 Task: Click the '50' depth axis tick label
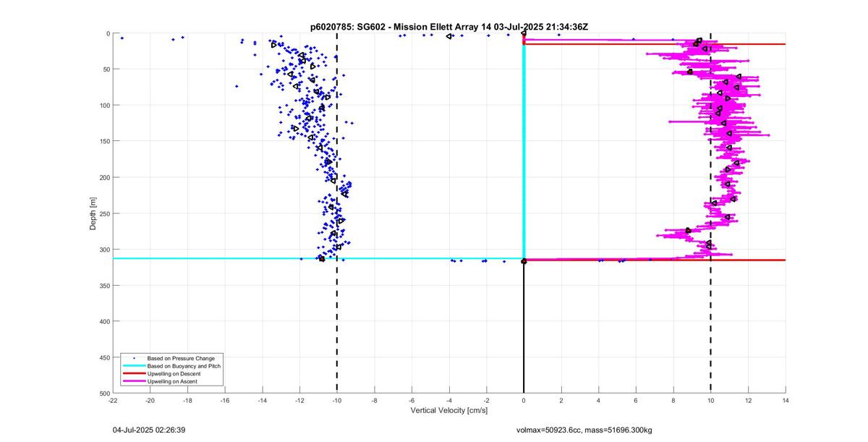pos(106,69)
